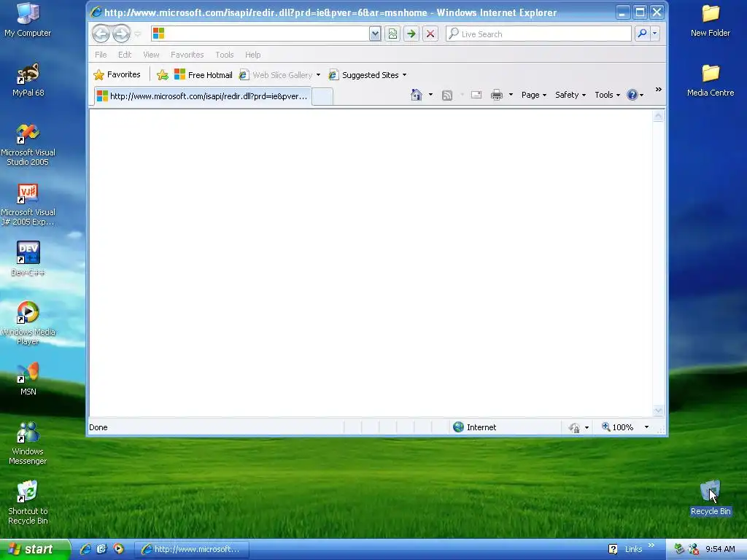
Task: Open the Favorites star button panel
Action: [117, 75]
